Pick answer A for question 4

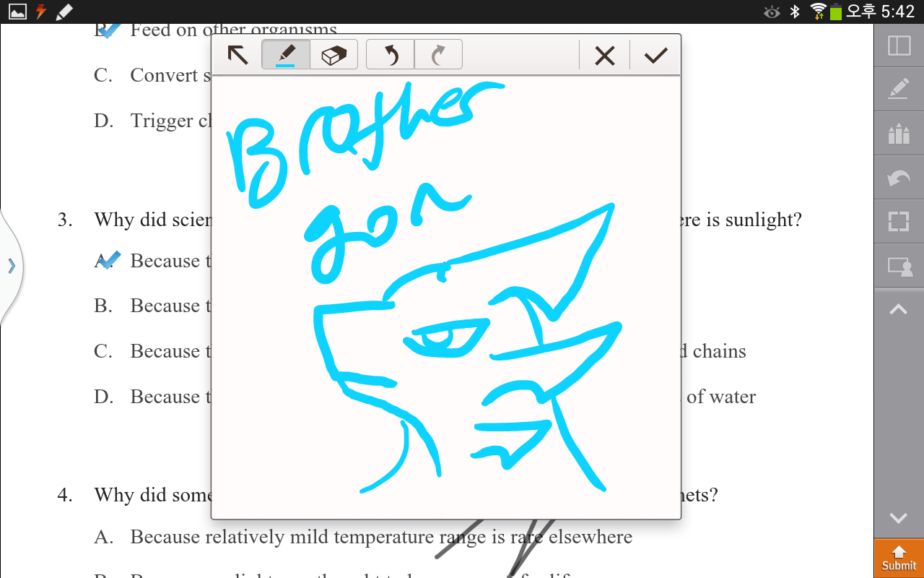[x=103, y=537]
